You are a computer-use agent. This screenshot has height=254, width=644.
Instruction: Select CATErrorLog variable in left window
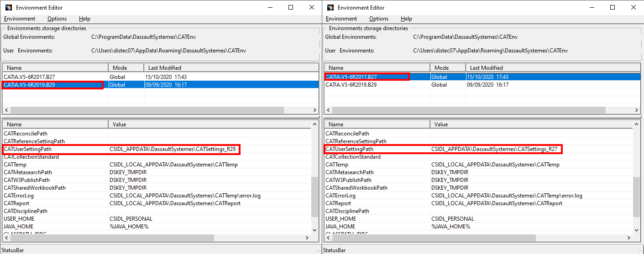pyautogui.click(x=19, y=196)
